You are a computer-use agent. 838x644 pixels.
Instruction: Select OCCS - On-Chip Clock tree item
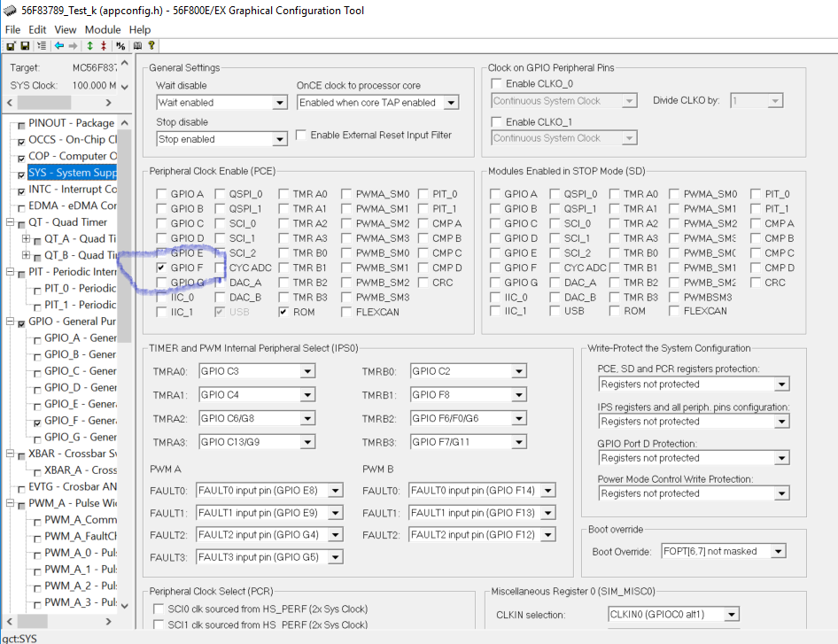pos(72,139)
